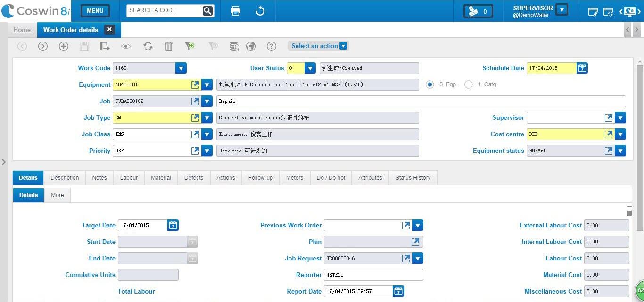This screenshot has height=302, width=644.
Task: Click the globe icon in toolbar
Action: point(251,46)
